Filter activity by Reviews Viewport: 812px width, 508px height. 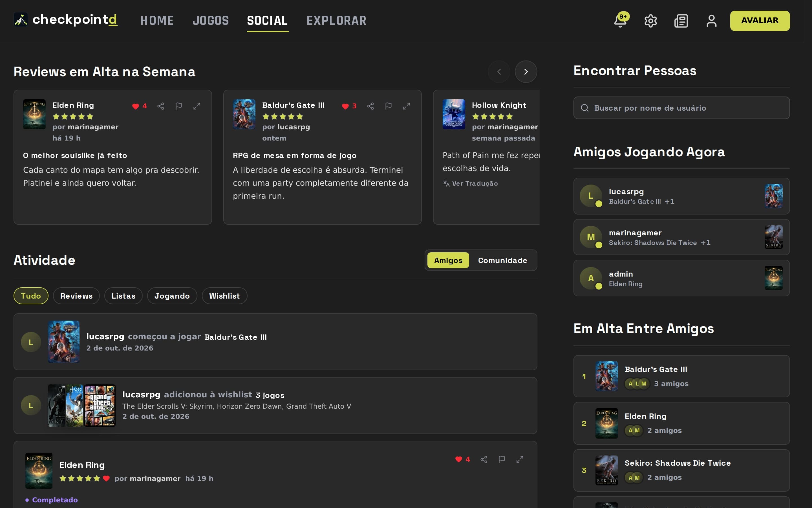[x=76, y=296]
